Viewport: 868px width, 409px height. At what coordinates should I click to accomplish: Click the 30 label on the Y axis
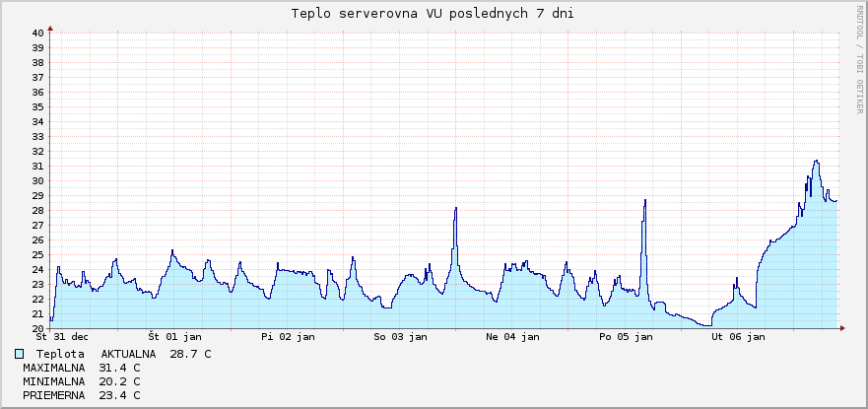(x=36, y=181)
